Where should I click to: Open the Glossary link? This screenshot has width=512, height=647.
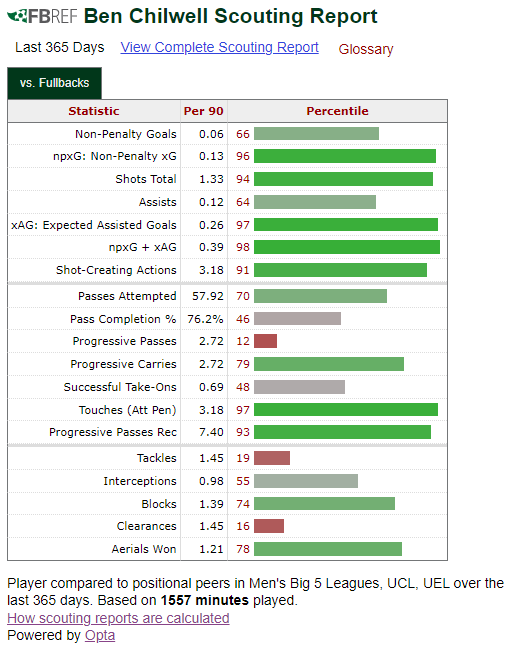(366, 49)
